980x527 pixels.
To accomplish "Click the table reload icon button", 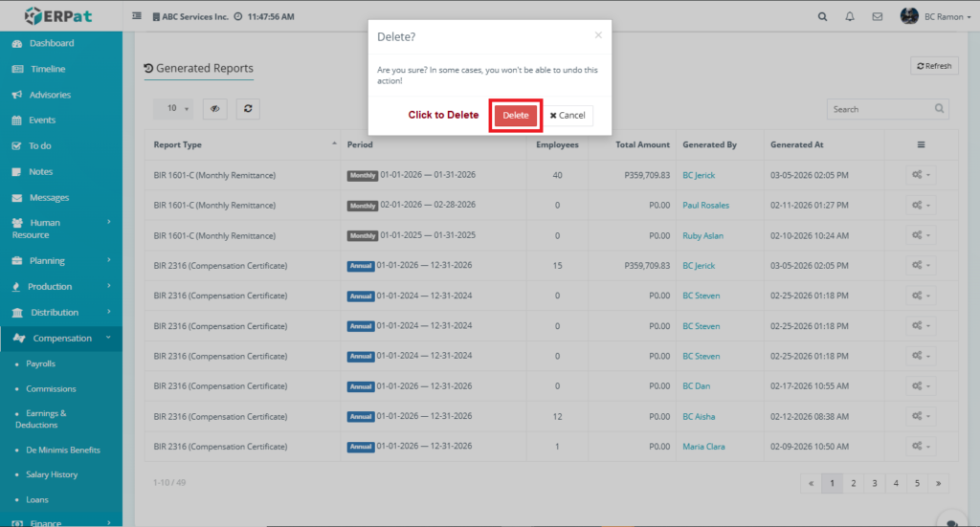I will 248,109.
